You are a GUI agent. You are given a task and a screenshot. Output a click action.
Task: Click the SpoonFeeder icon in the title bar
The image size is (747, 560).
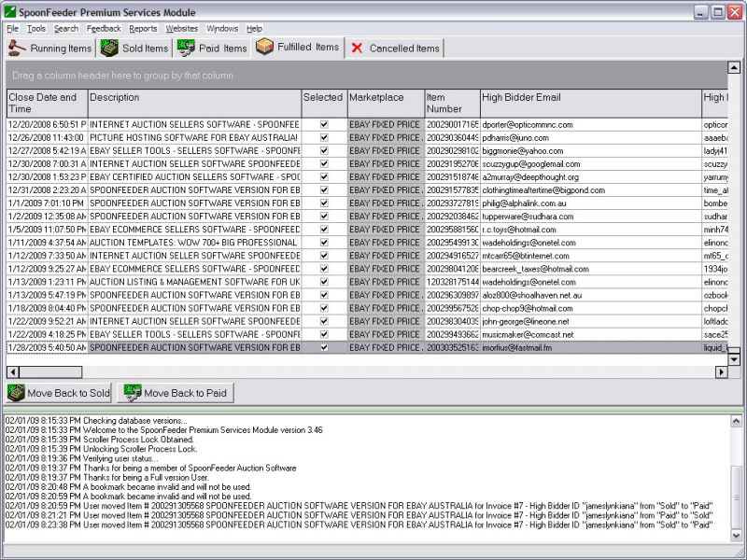[9, 11]
